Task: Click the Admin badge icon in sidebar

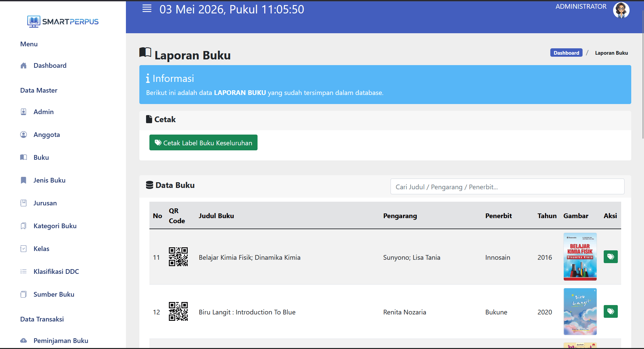Action: click(x=24, y=112)
